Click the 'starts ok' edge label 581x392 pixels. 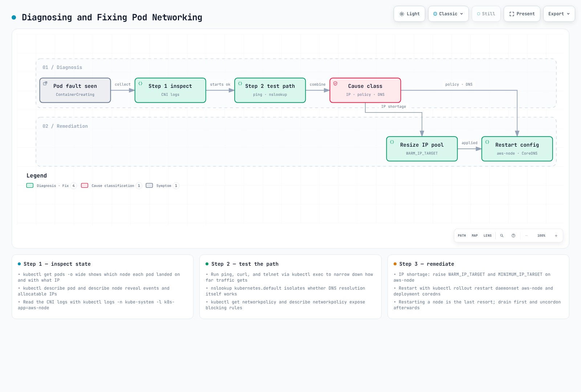(x=220, y=84)
